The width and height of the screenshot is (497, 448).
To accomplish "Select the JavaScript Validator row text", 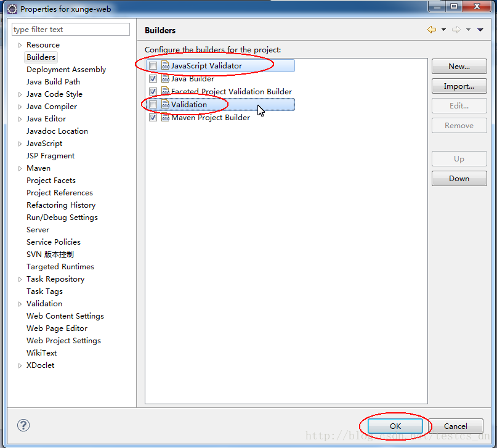I will [x=206, y=66].
